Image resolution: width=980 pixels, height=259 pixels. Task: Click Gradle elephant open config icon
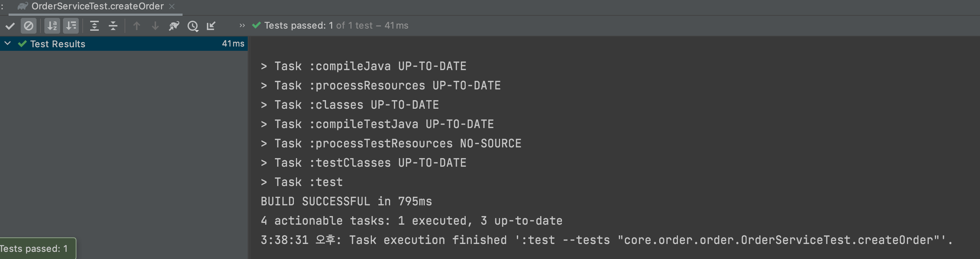[174, 26]
